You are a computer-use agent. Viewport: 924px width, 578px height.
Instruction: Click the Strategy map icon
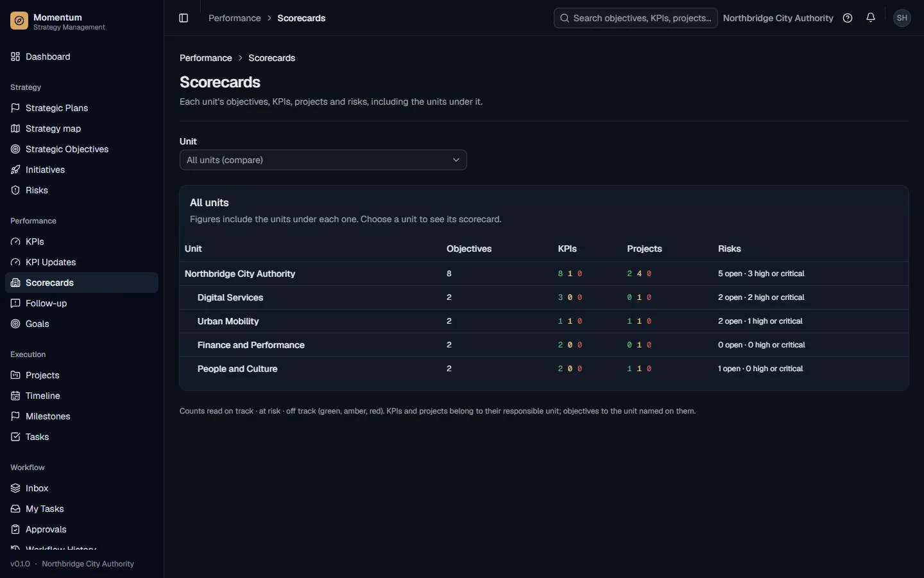15,128
